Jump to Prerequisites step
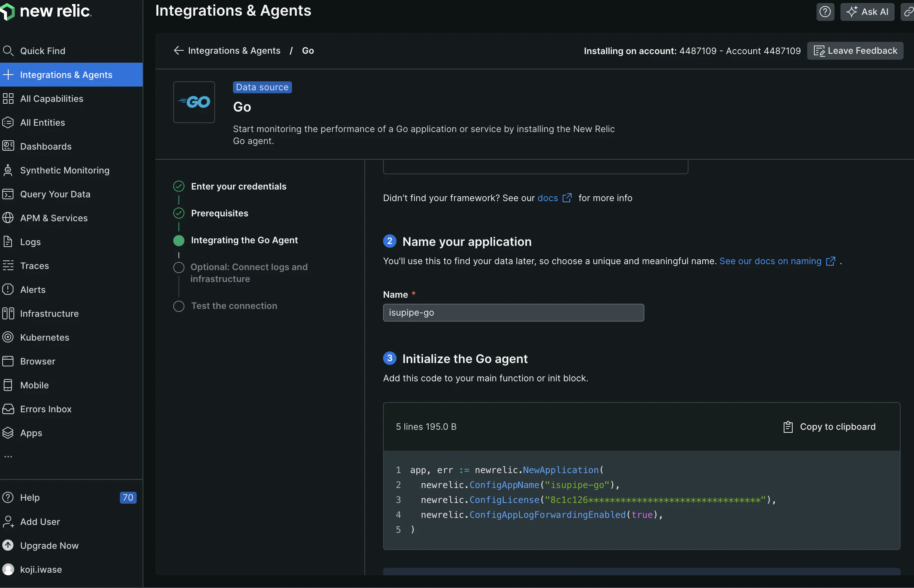 [219, 213]
